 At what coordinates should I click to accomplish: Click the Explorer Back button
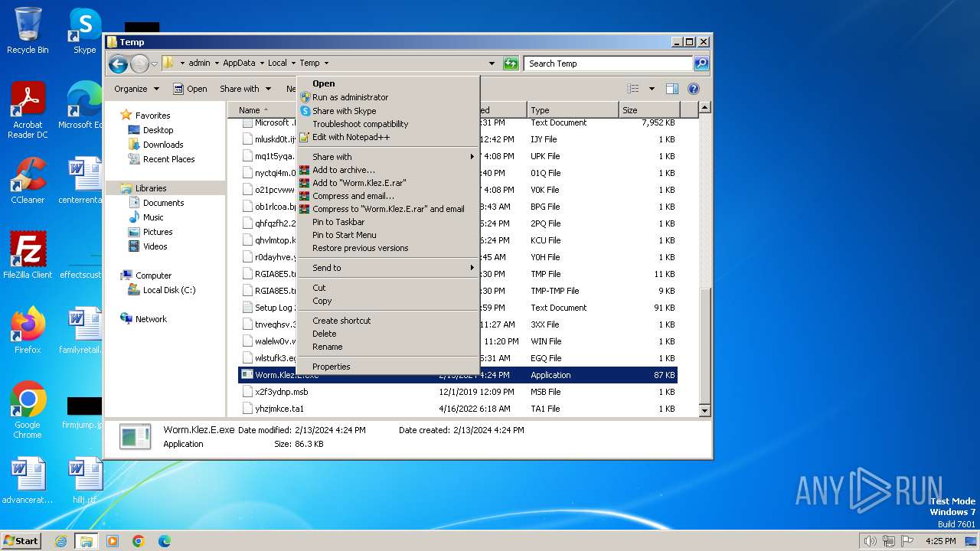pyautogui.click(x=118, y=64)
